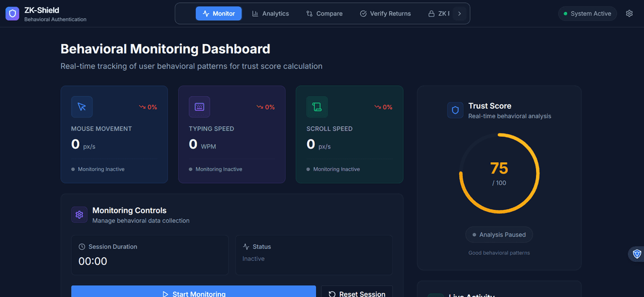Viewport: 644px width, 297px height.
Task: Open the Compare tab
Action: (x=324, y=14)
